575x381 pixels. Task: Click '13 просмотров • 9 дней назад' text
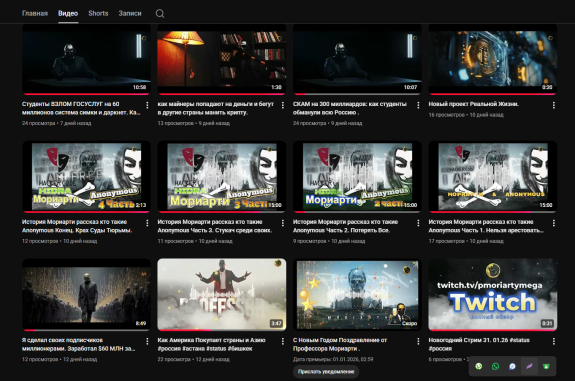click(x=194, y=123)
